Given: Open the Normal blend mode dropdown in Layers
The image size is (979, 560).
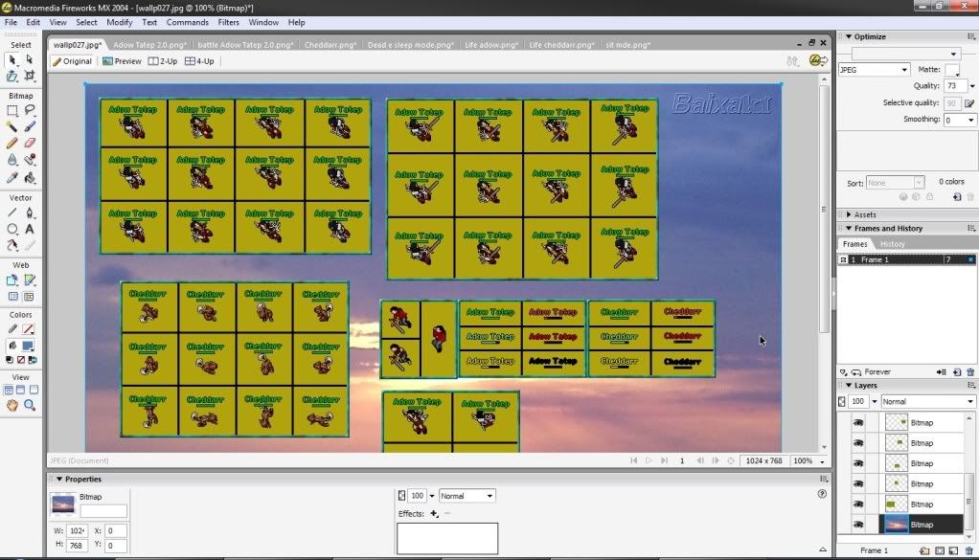Looking at the screenshot, I should 927,402.
